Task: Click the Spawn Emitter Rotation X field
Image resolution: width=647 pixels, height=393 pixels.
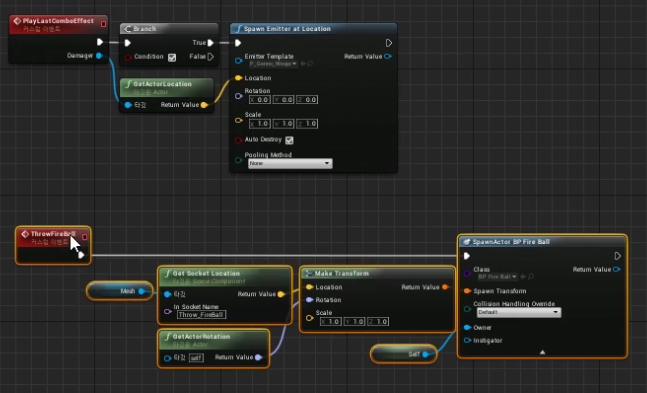Action: tap(260, 99)
